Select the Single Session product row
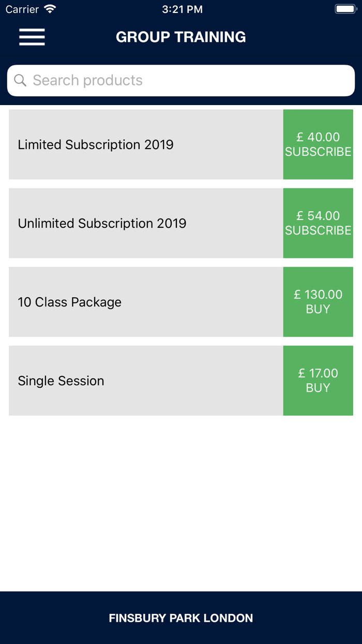Image resolution: width=362 pixels, height=644 pixels. pos(146,380)
